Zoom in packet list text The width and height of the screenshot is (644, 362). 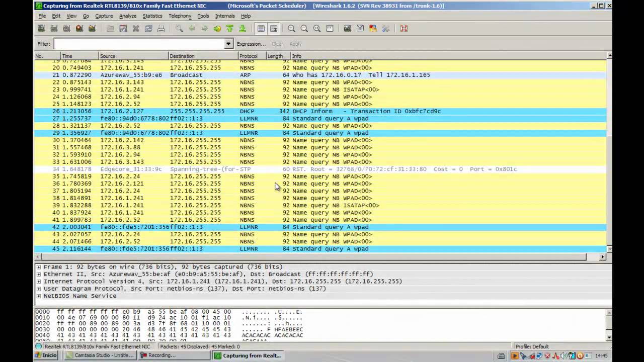click(291, 29)
